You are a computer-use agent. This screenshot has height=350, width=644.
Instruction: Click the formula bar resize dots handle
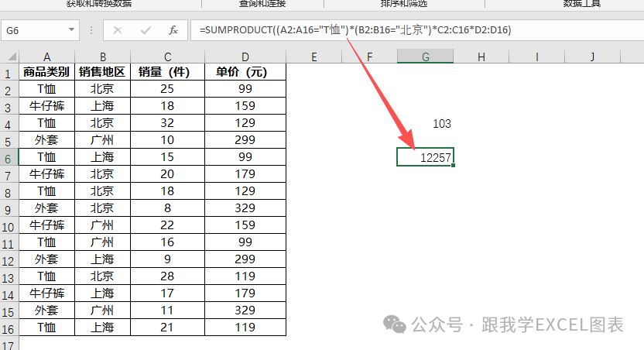91,30
